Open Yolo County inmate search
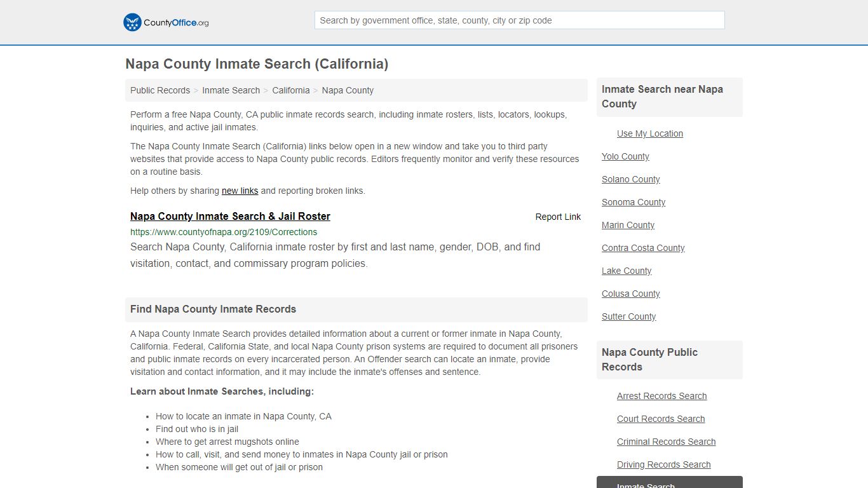 coord(625,156)
